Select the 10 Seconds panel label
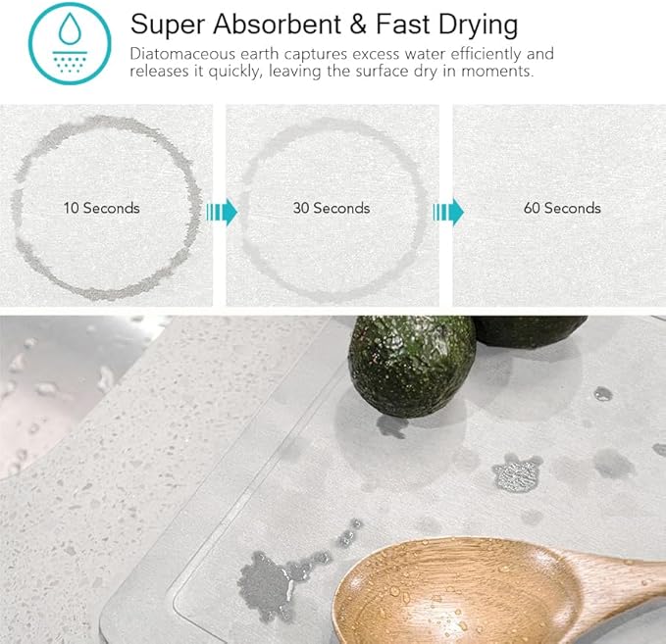This screenshot has height=644, width=666. (101, 208)
